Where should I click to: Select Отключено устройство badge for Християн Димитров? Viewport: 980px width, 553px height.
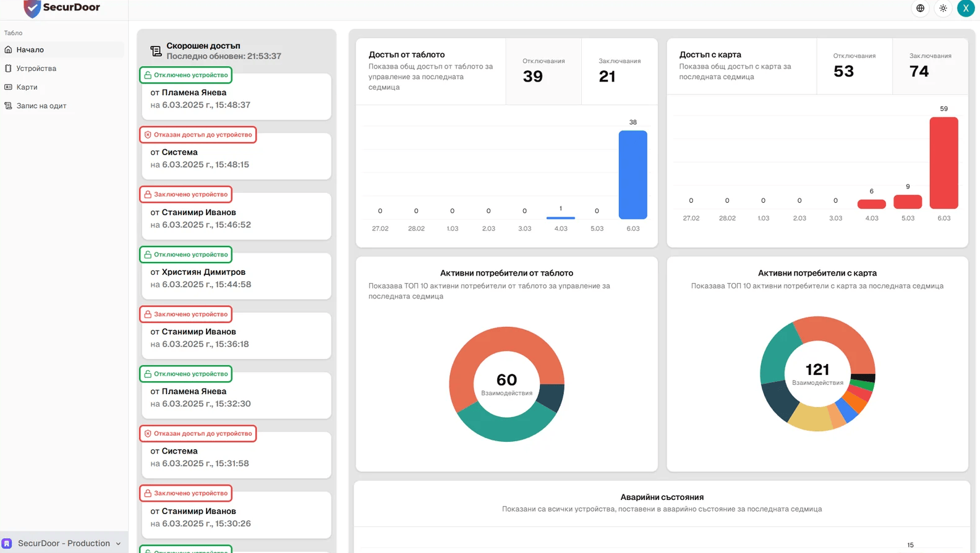(185, 255)
